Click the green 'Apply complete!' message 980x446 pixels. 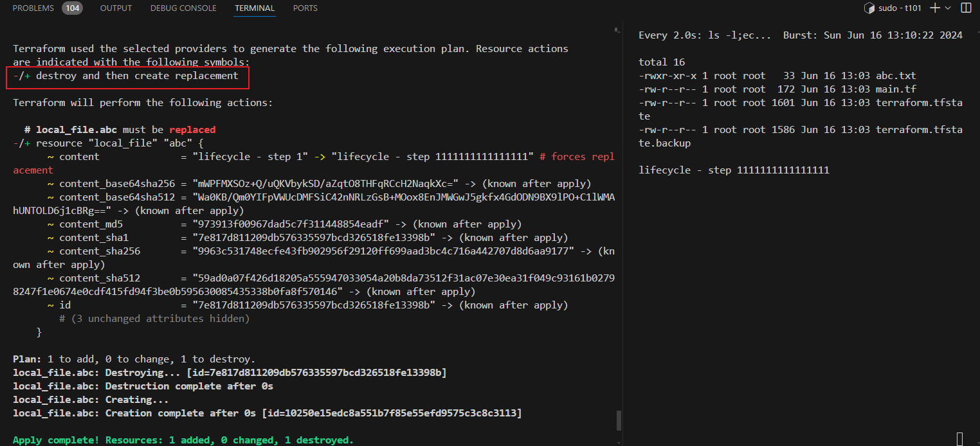pyautogui.click(x=183, y=440)
